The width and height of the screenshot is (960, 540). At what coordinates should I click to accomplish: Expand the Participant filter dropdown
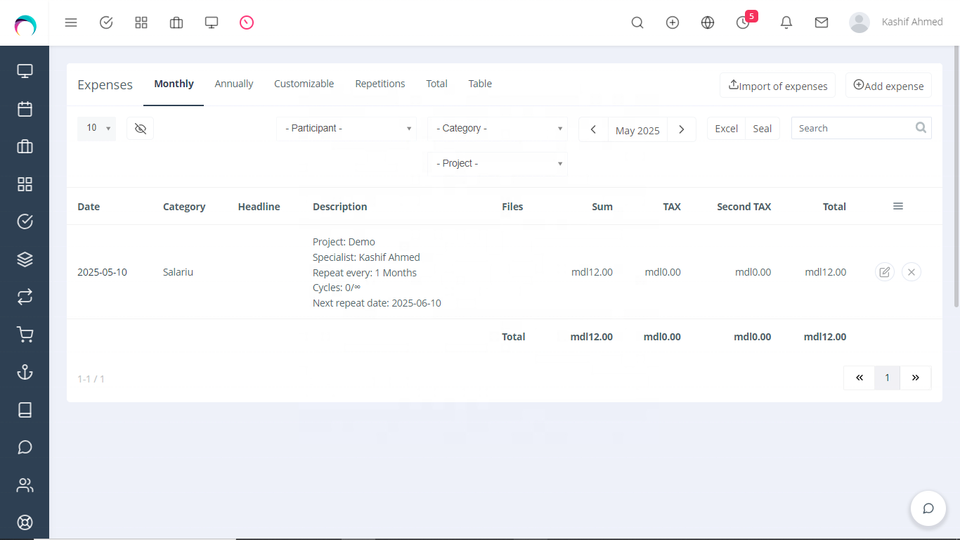click(x=349, y=128)
